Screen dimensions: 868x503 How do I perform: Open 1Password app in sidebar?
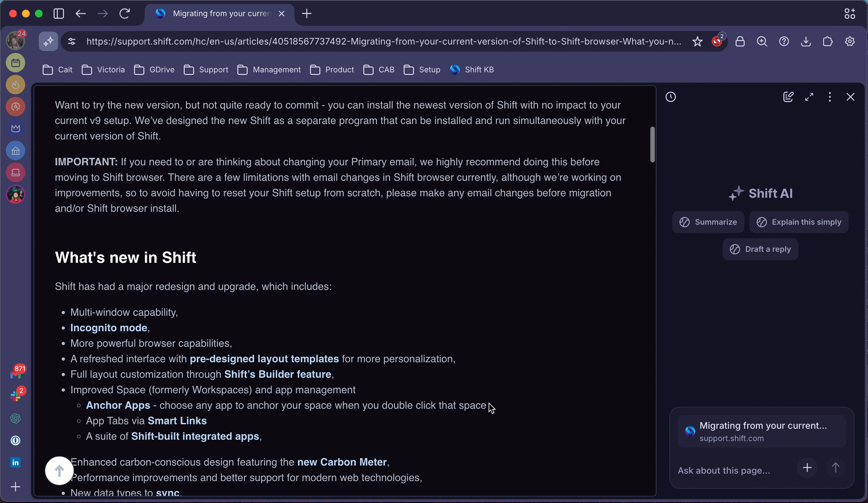[15, 440]
